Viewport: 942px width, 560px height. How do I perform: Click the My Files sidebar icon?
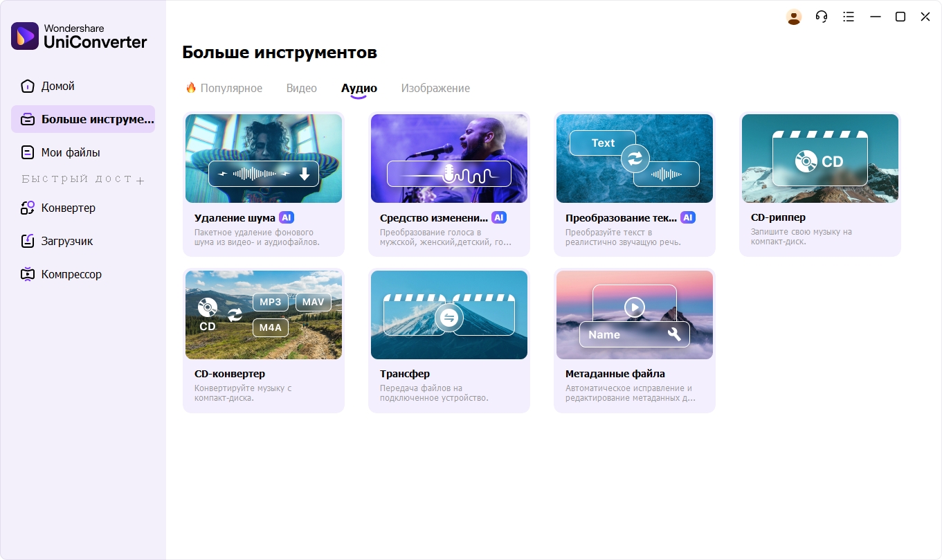tap(28, 152)
